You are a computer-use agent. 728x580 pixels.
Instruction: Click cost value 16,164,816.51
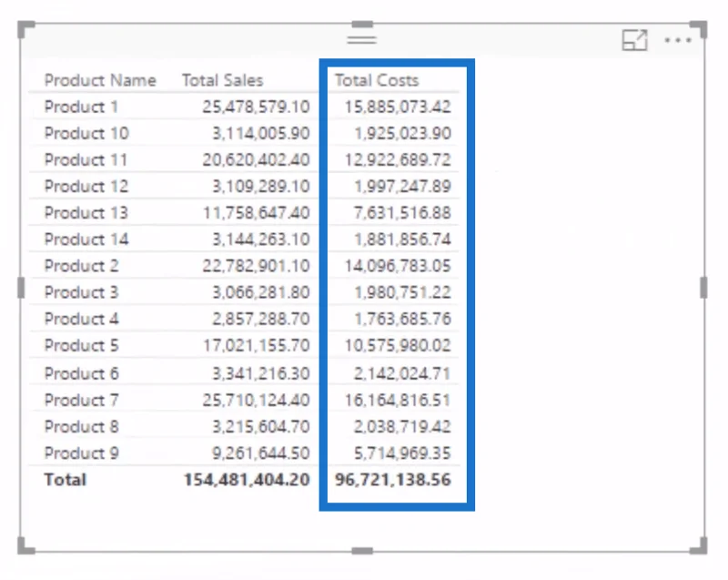(x=398, y=400)
